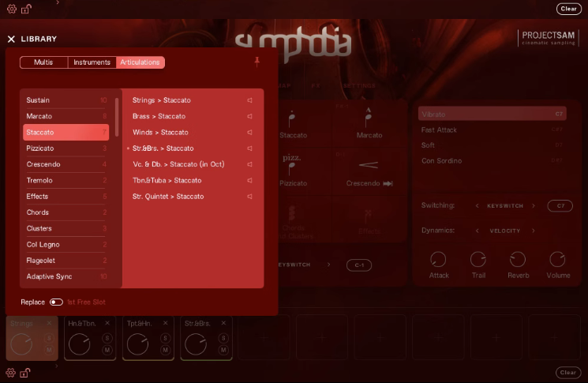Mute the Strings slot

pyautogui.click(x=49, y=350)
